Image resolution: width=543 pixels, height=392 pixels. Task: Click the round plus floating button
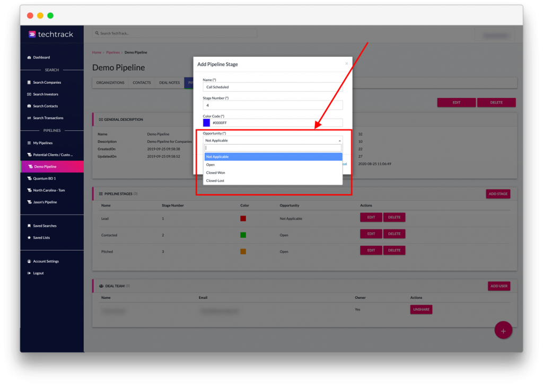click(503, 331)
